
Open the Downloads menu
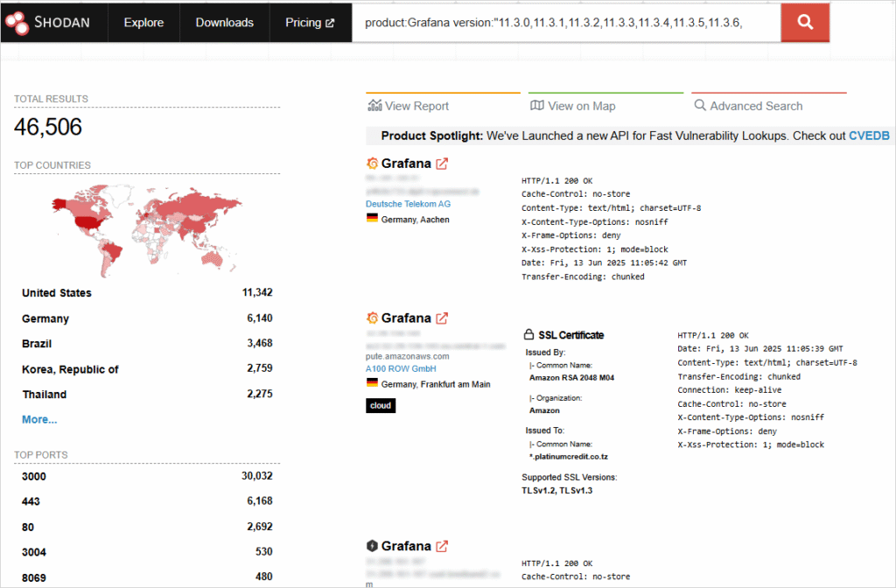tap(224, 22)
